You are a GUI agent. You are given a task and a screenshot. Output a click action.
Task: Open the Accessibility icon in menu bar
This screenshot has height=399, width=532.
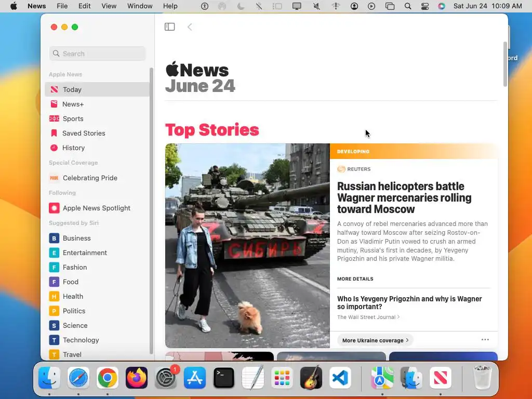coord(205,6)
